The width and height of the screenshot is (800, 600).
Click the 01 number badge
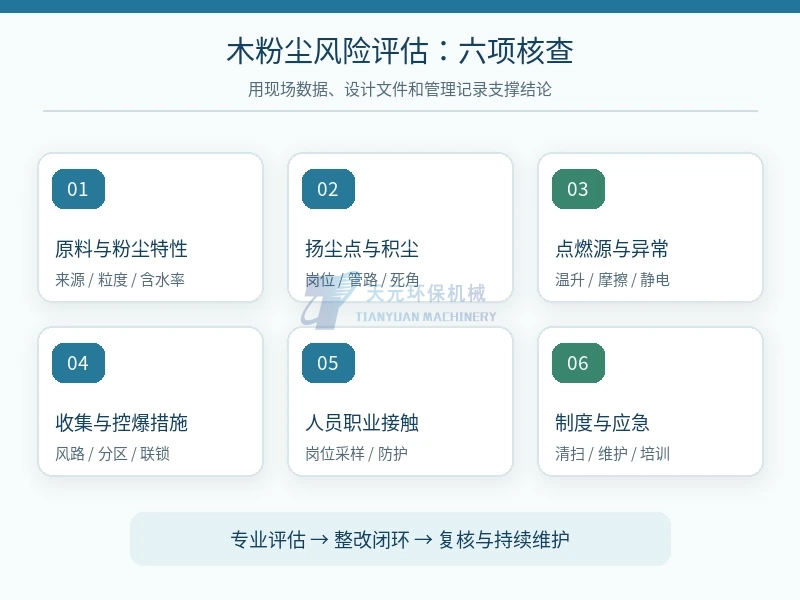pos(78,189)
